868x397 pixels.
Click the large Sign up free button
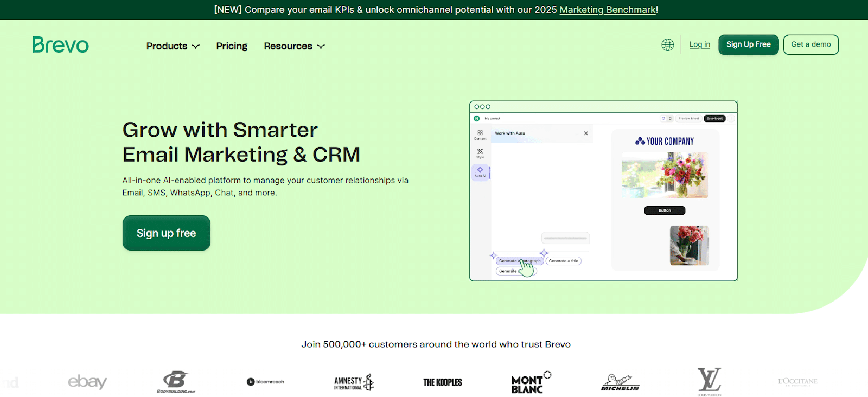coord(166,233)
